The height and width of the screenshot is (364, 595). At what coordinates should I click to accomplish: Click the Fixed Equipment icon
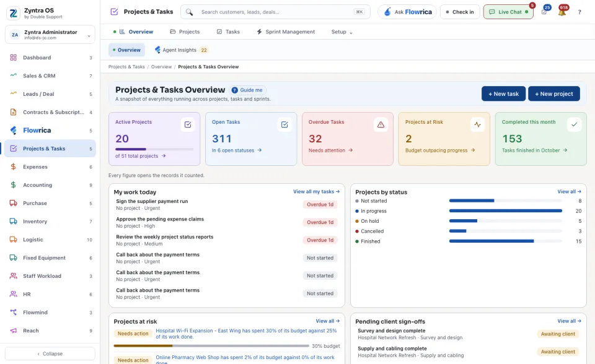(x=13, y=258)
